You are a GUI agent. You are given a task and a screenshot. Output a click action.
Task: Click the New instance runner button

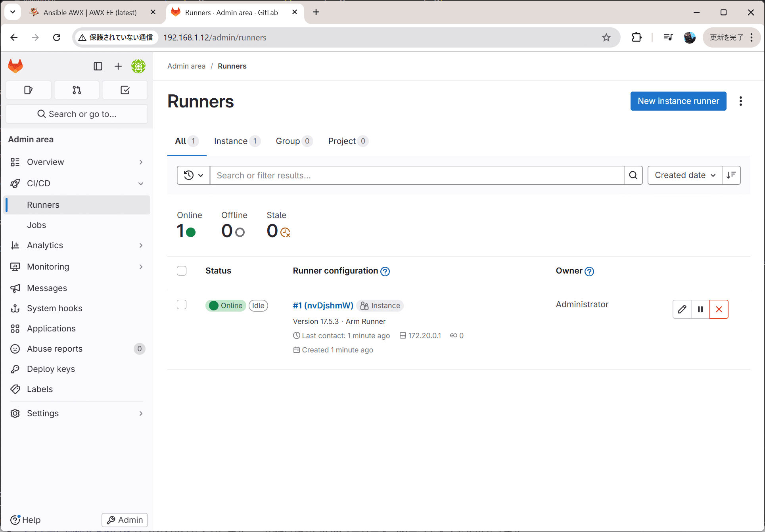tap(678, 101)
